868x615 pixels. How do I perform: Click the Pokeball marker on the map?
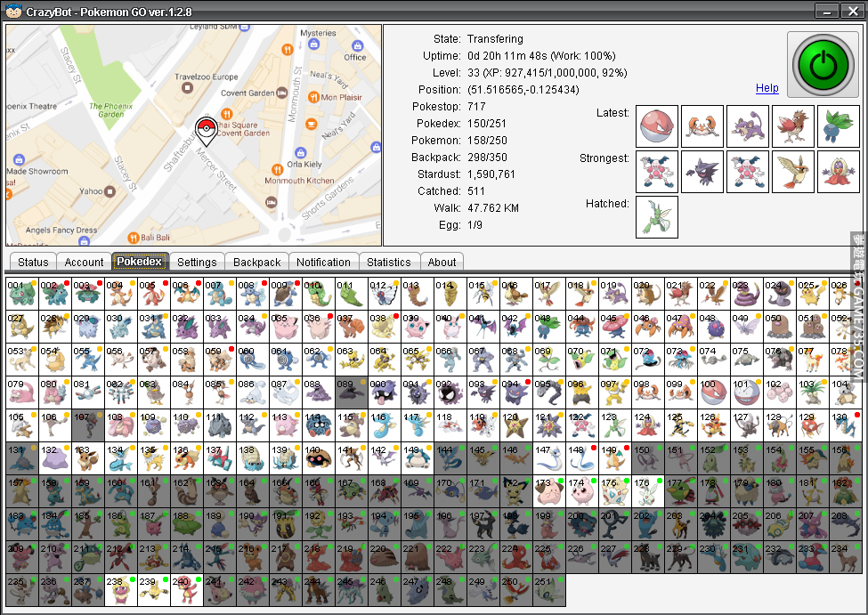205,129
